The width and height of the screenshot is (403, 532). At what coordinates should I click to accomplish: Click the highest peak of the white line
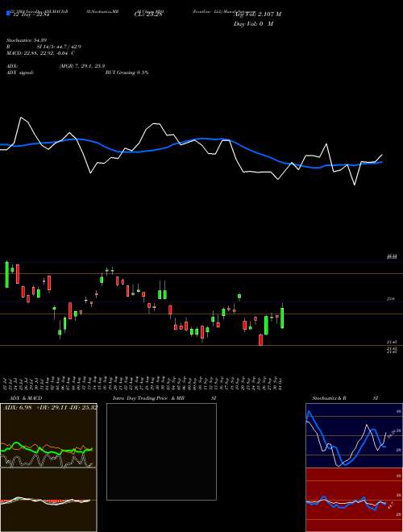point(22,118)
